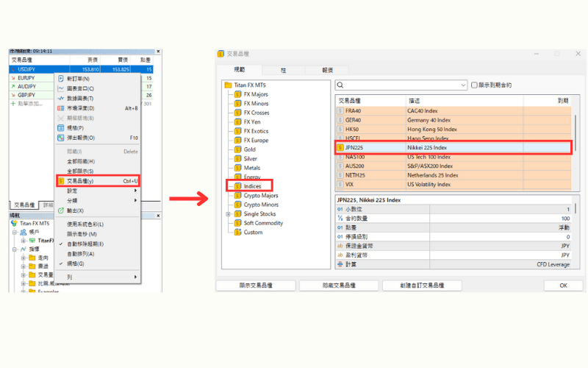Enable the 顯示到期合約 checkbox
The width and height of the screenshot is (588, 368).
click(x=475, y=85)
